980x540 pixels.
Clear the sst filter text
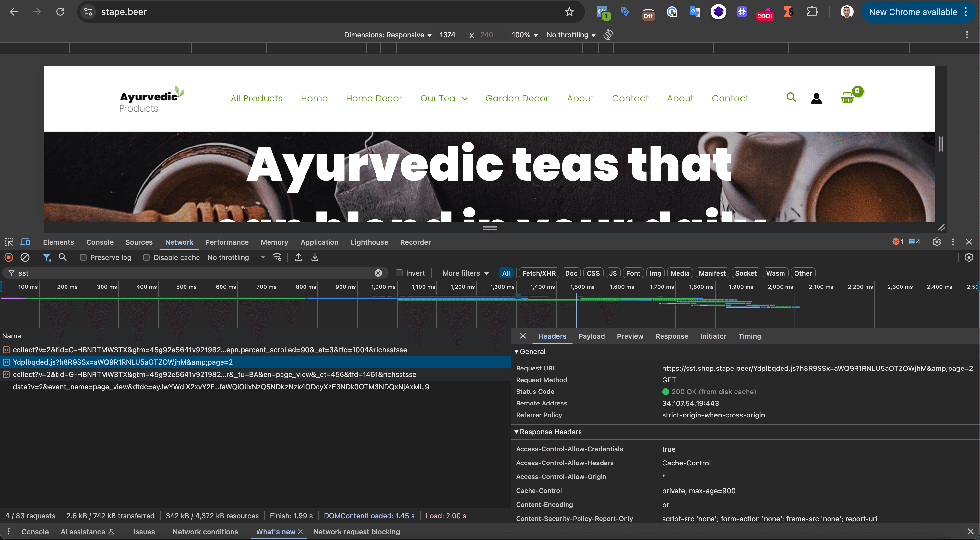(x=378, y=273)
